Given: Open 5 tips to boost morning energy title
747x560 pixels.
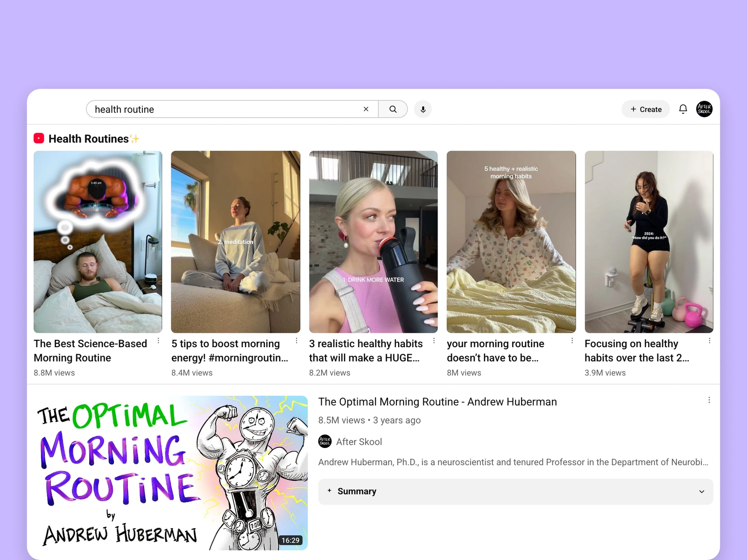Looking at the screenshot, I should [x=230, y=351].
